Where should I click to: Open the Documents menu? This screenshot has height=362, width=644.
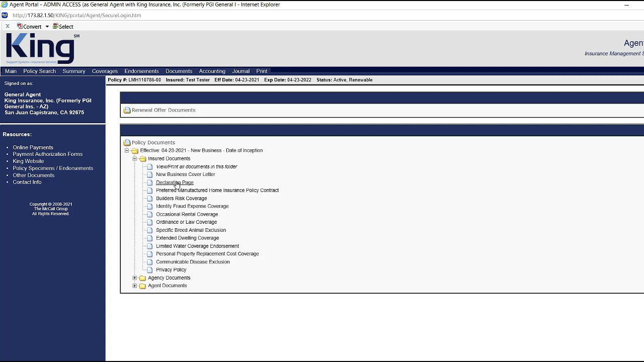179,71
